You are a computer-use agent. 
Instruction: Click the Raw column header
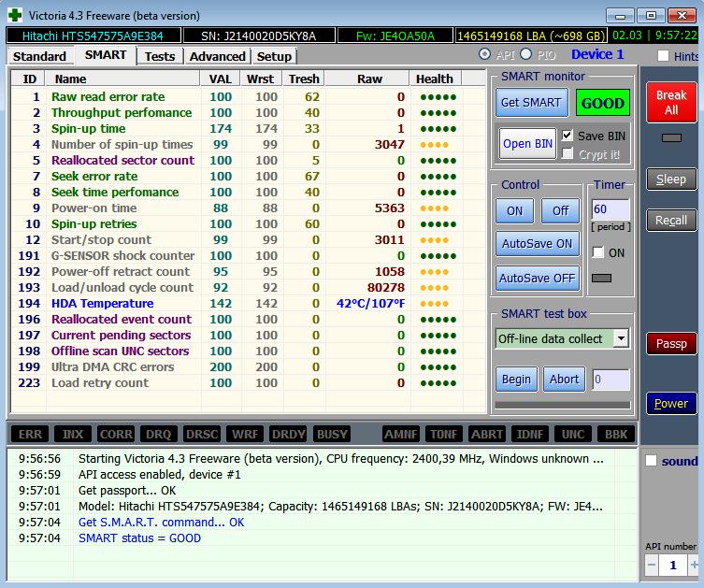[367, 79]
